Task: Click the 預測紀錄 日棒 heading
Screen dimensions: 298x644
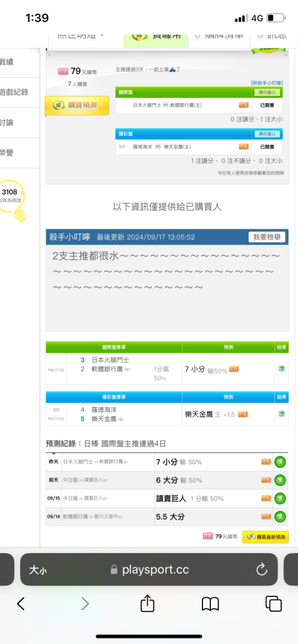Action: click(106, 444)
